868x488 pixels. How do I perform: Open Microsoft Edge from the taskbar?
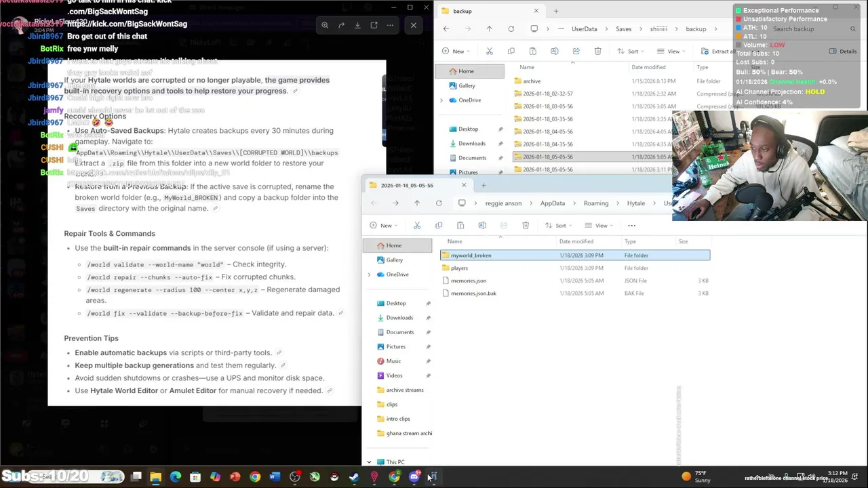coord(176,476)
